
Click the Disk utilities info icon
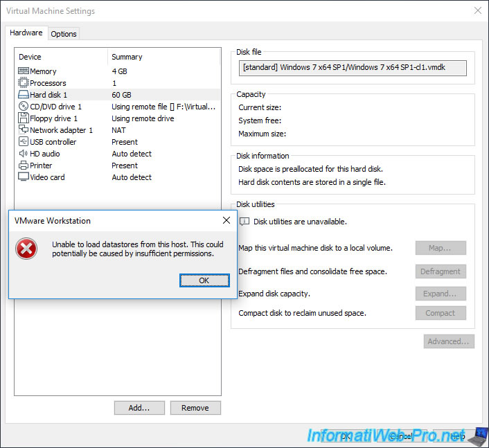[244, 222]
